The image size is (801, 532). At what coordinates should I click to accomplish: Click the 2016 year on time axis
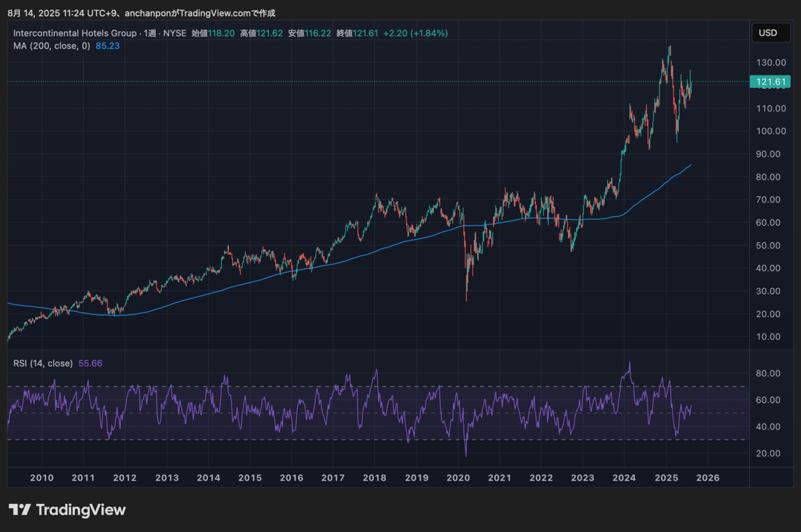(291, 478)
